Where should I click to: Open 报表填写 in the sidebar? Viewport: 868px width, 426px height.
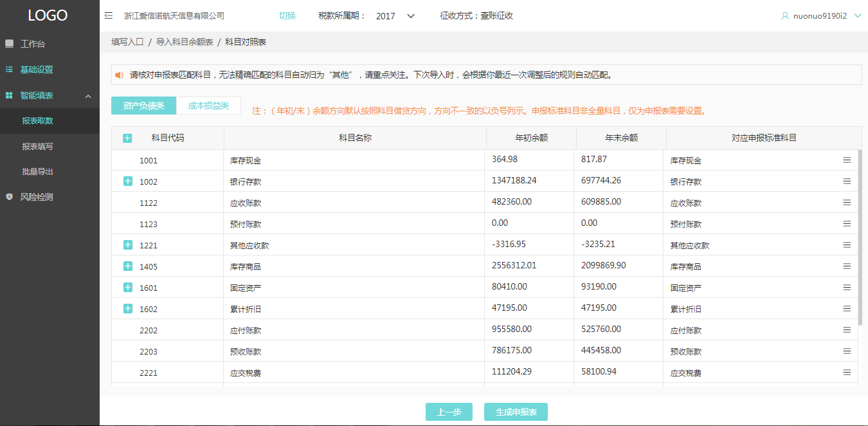click(x=37, y=147)
